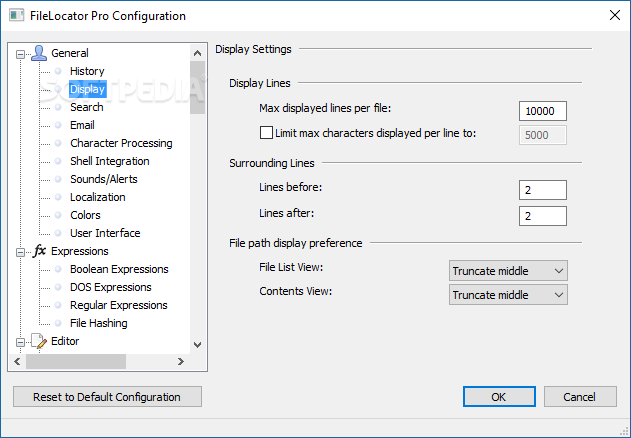Open User Interface settings
This screenshot has height=438, width=631.
[x=105, y=233]
